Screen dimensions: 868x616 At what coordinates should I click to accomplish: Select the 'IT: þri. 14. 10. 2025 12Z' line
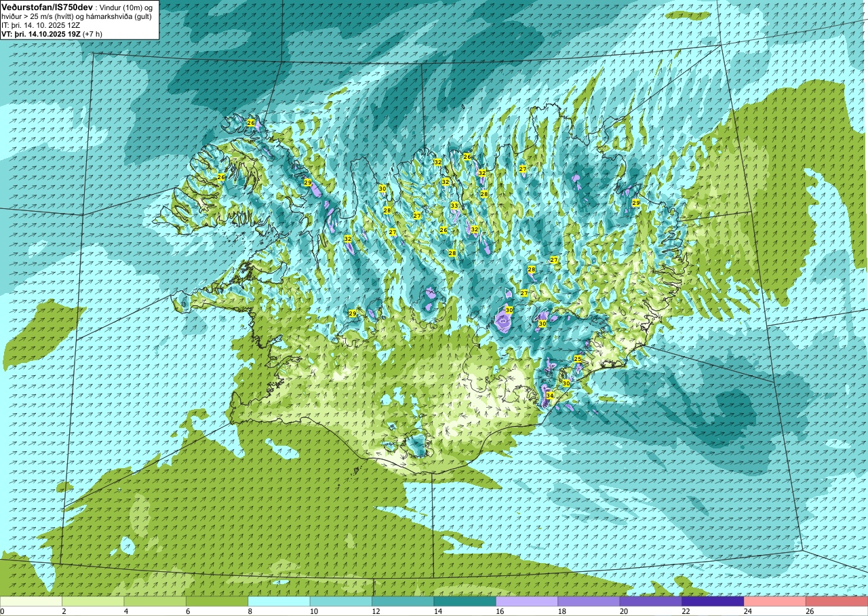[x=41, y=25]
